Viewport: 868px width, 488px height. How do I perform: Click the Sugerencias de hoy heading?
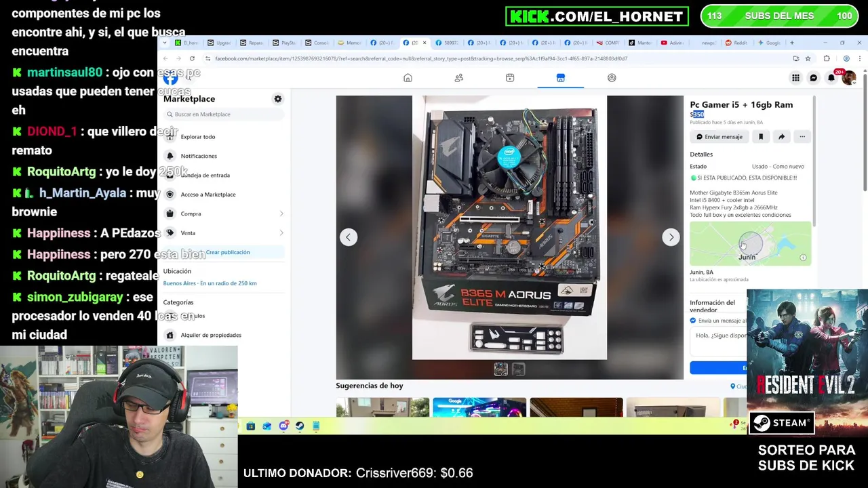point(370,386)
